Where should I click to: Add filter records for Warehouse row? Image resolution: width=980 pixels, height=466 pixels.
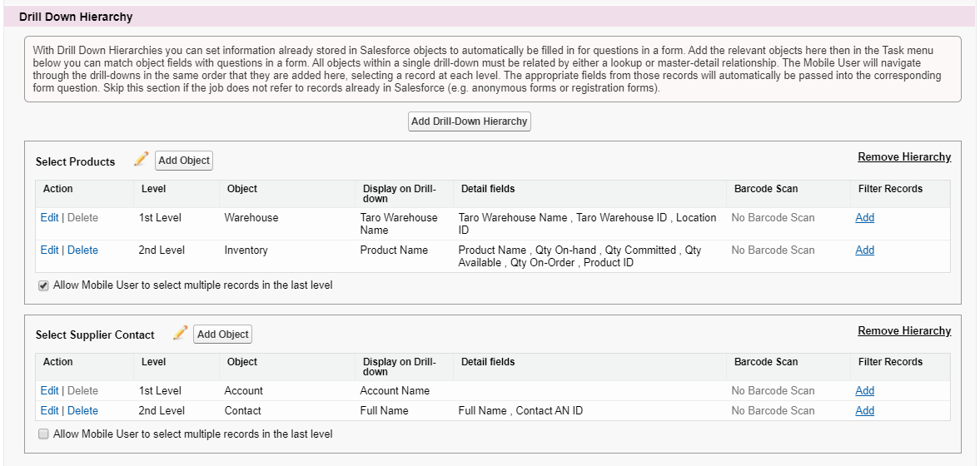[864, 217]
